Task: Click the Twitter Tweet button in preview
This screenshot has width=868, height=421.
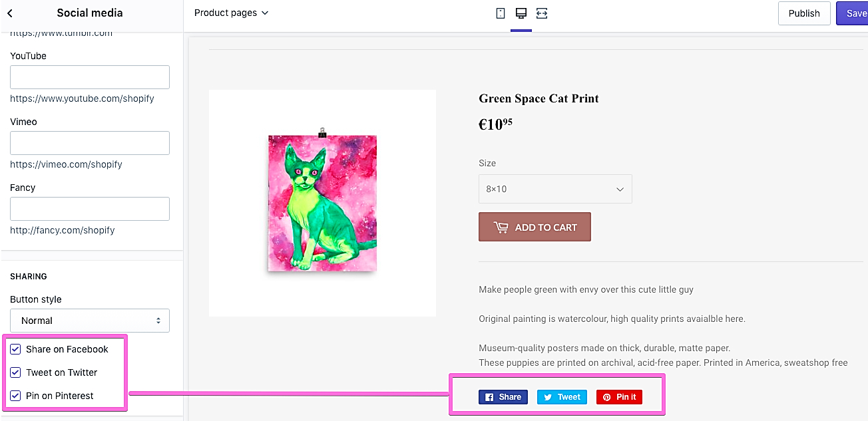Action: [x=562, y=397]
